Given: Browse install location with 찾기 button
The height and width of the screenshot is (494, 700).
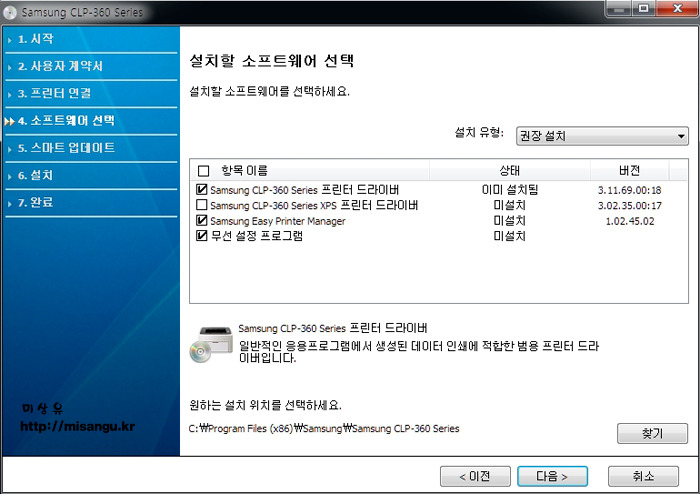Looking at the screenshot, I should 652,433.
